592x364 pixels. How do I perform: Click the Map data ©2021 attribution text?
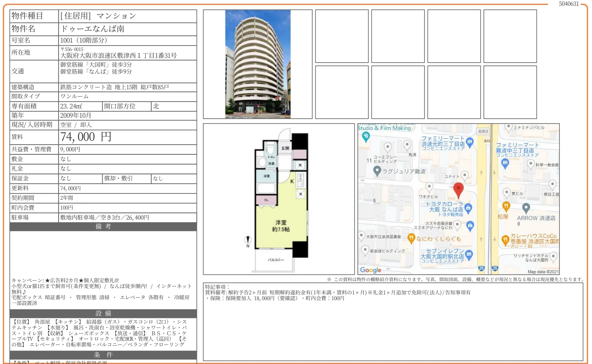click(x=543, y=271)
